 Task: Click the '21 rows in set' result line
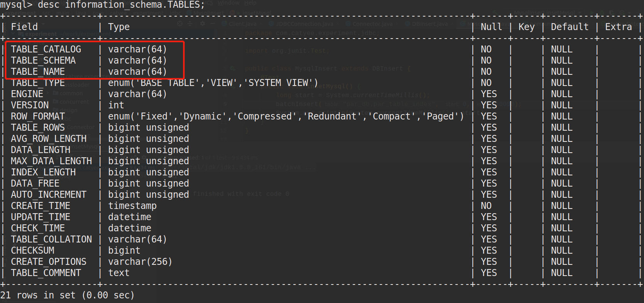[67, 295]
